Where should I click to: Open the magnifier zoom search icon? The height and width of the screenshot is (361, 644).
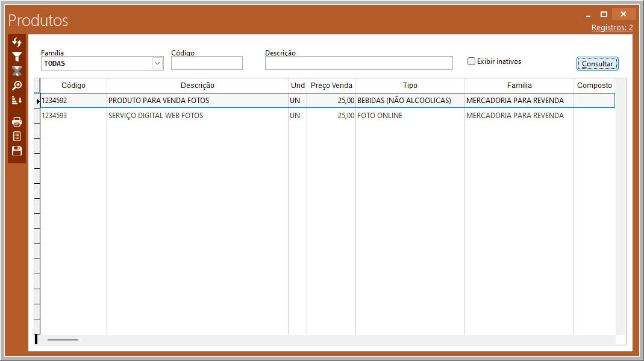[x=17, y=86]
